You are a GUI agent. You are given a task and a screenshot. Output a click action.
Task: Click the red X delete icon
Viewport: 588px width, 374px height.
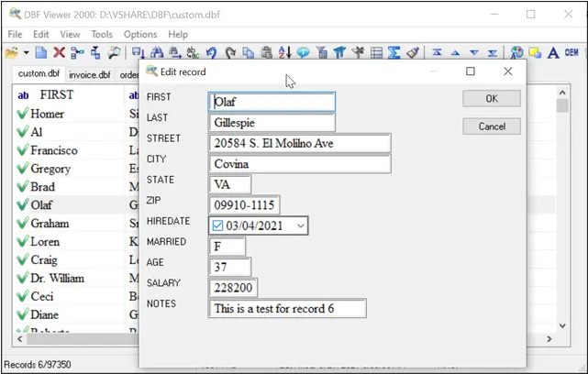59,52
